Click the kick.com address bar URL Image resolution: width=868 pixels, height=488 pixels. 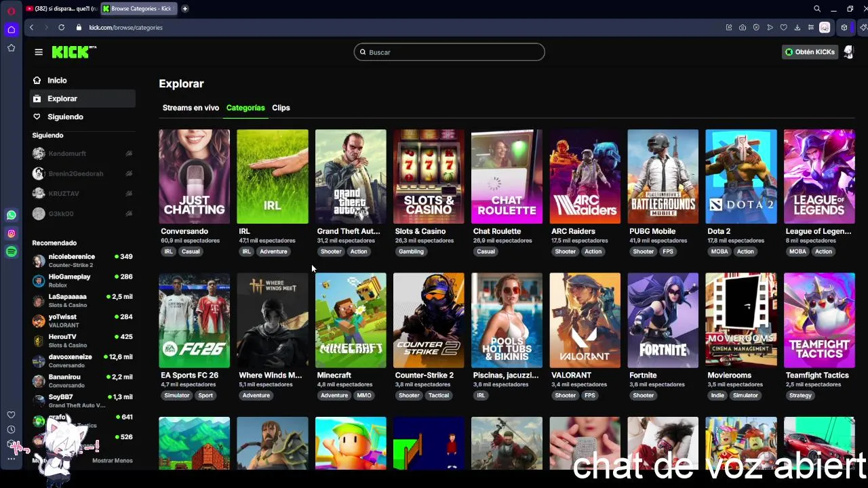[125, 28]
